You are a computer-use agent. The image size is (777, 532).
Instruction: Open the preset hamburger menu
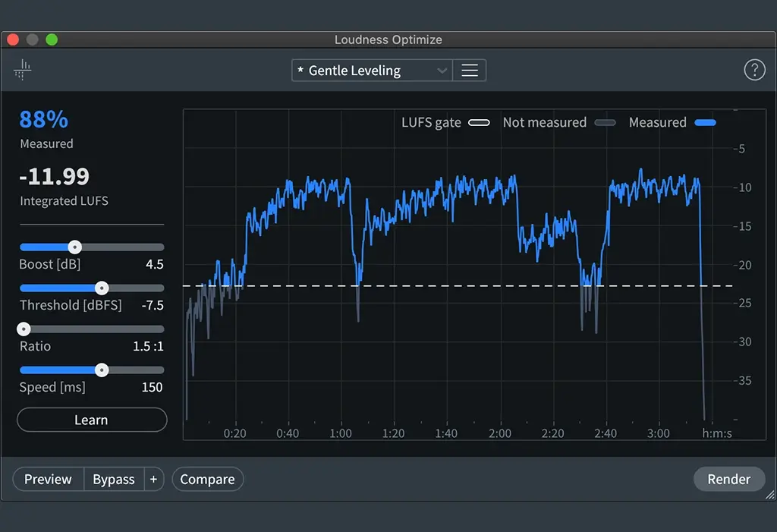(469, 71)
